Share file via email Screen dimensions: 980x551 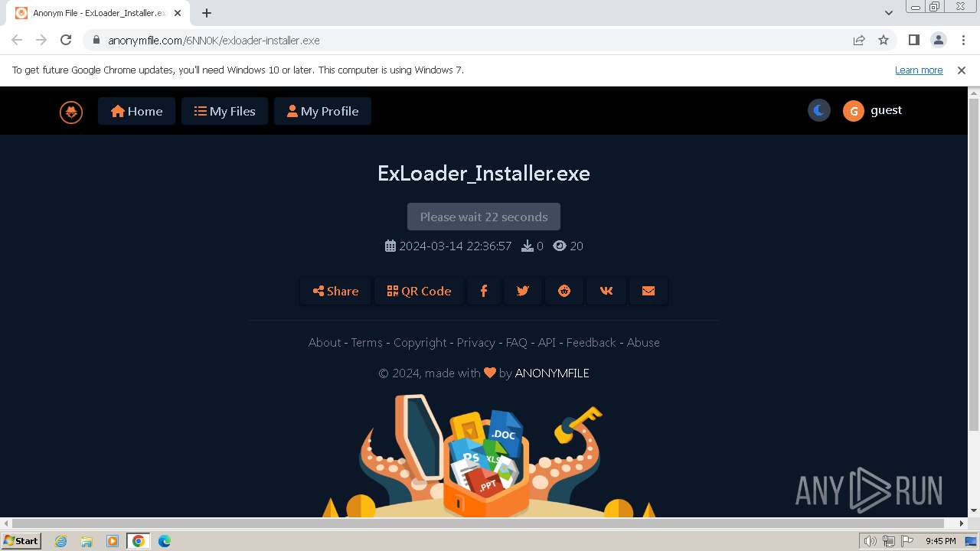[648, 291]
